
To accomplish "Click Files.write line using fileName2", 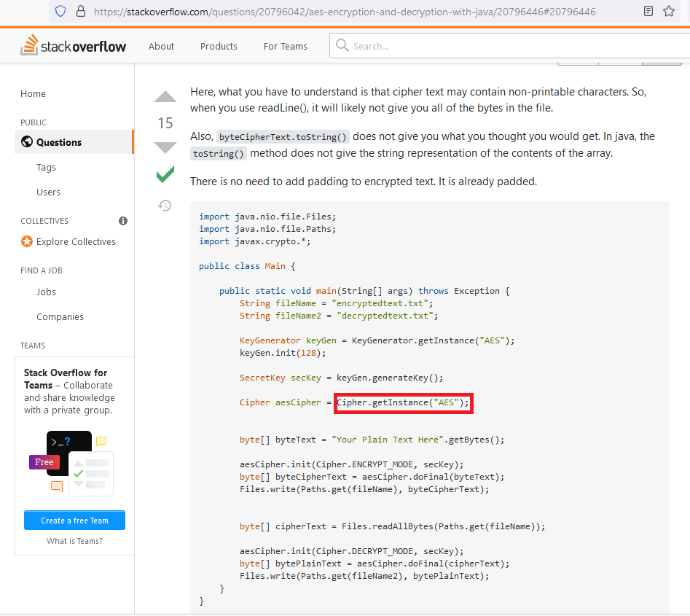I will coord(364,576).
